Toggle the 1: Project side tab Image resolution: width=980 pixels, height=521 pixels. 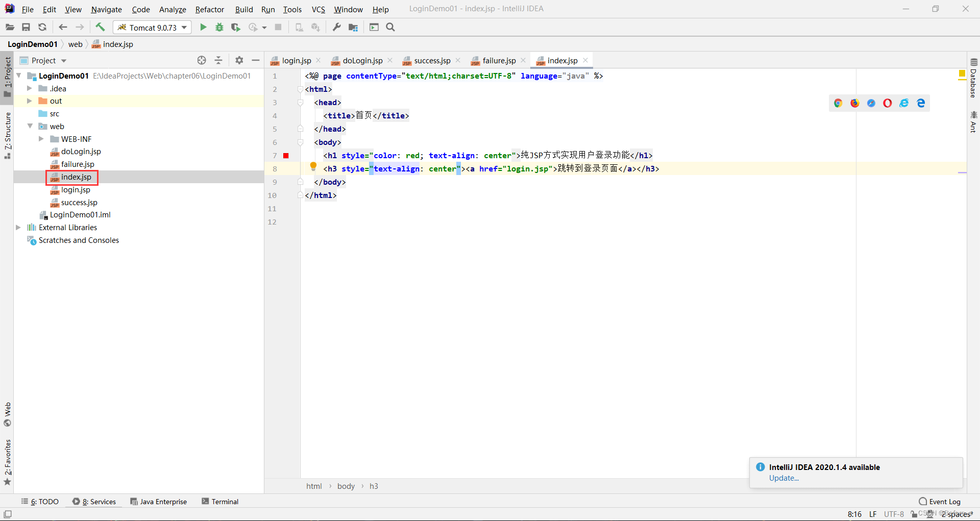(7, 77)
